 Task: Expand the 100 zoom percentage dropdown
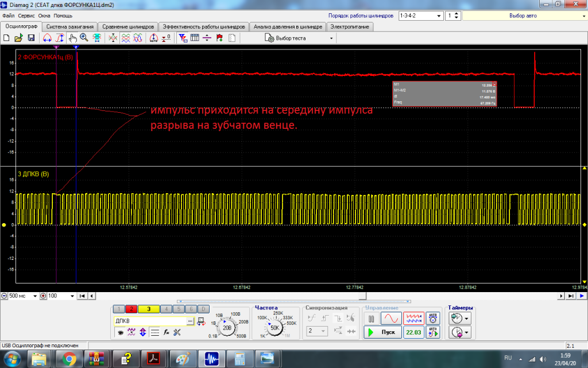[72, 296]
